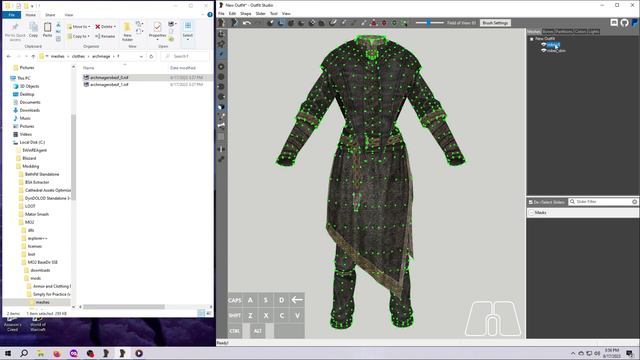Select the Smooth brush tool
640x360 pixels.
coord(322,23)
